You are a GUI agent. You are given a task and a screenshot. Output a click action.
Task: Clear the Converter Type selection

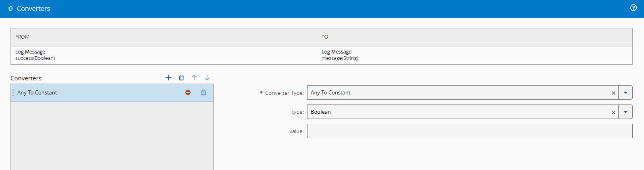click(613, 93)
